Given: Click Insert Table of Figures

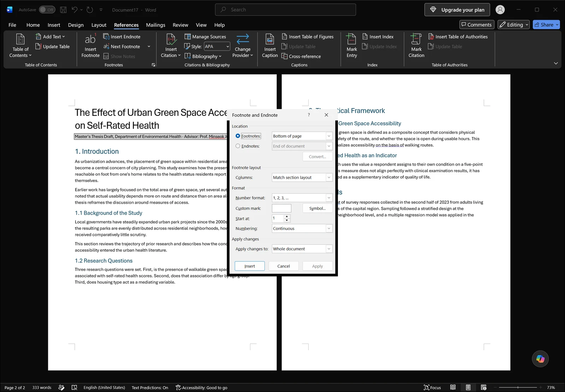Looking at the screenshot, I should 308,36.
